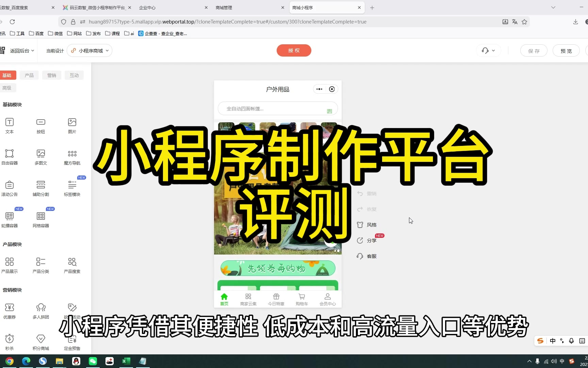The height and width of the screenshot is (368, 588).
Task: Open the 小程序商城 design selector
Action: [90, 51]
